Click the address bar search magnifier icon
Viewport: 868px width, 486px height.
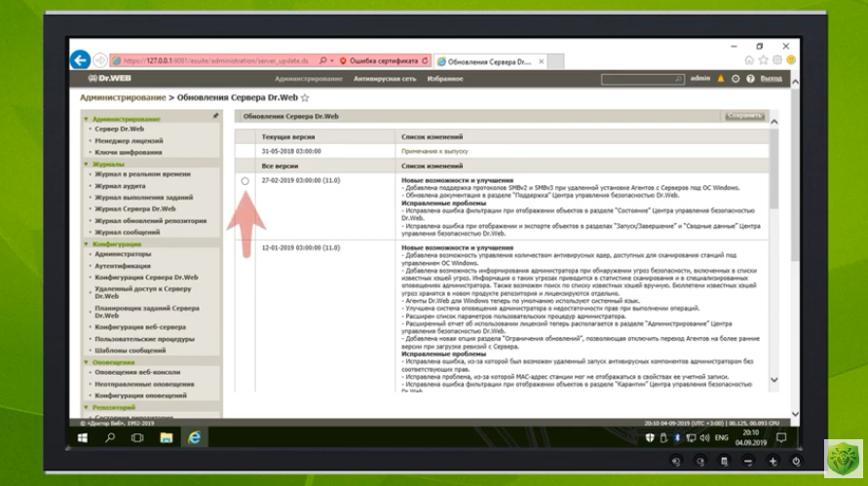click(322, 60)
